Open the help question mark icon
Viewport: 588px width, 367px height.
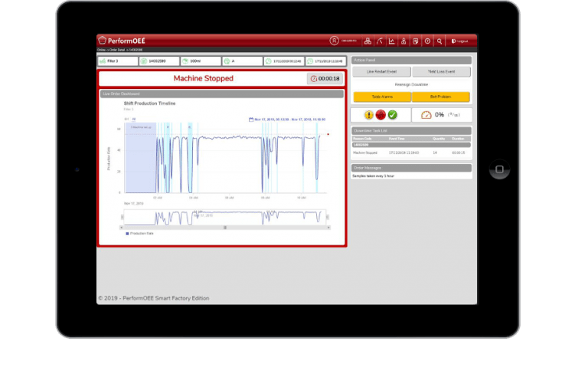pyautogui.click(x=427, y=41)
